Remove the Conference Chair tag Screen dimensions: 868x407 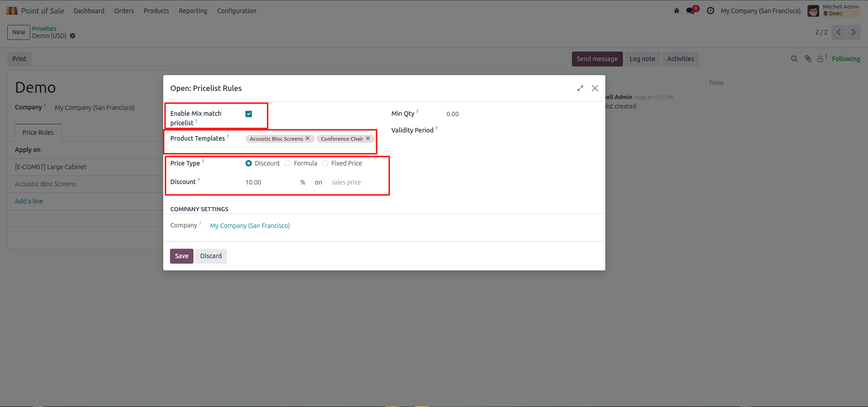point(368,138)
